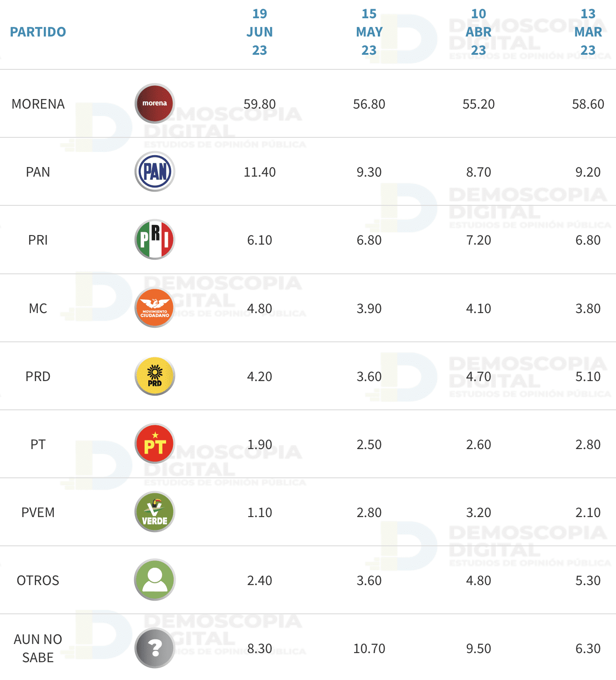The image size is (616, 680).
Task: Click the MORENA party logo icon
Action: [155, 104]
